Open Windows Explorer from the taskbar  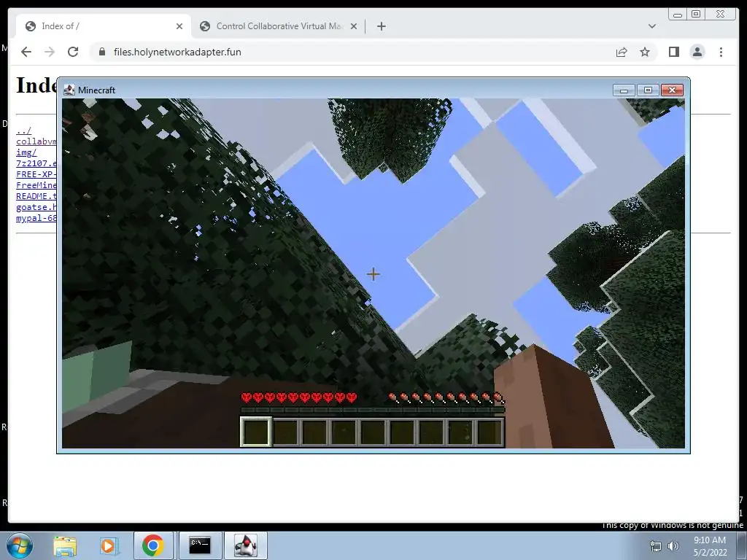point(65,546)
